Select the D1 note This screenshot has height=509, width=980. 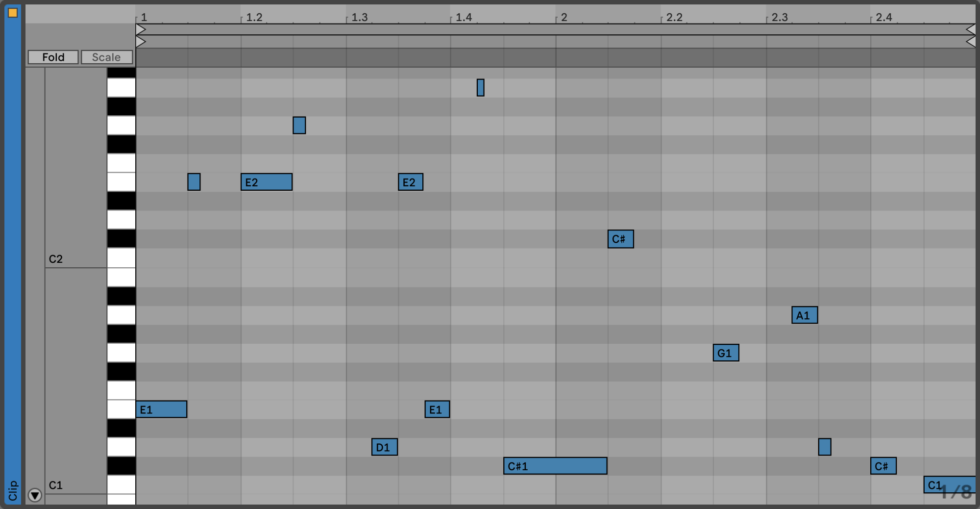[x=384, y=447]
